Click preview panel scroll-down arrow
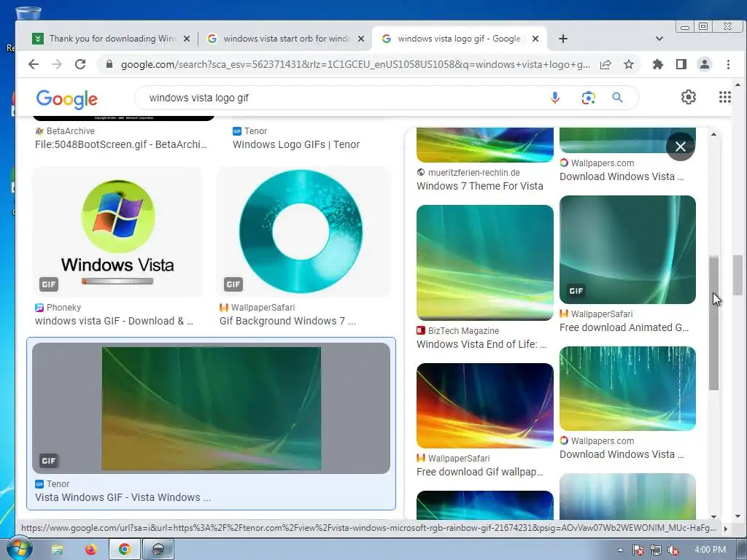This screenshot has height=560, width=747. coord(713,517)
